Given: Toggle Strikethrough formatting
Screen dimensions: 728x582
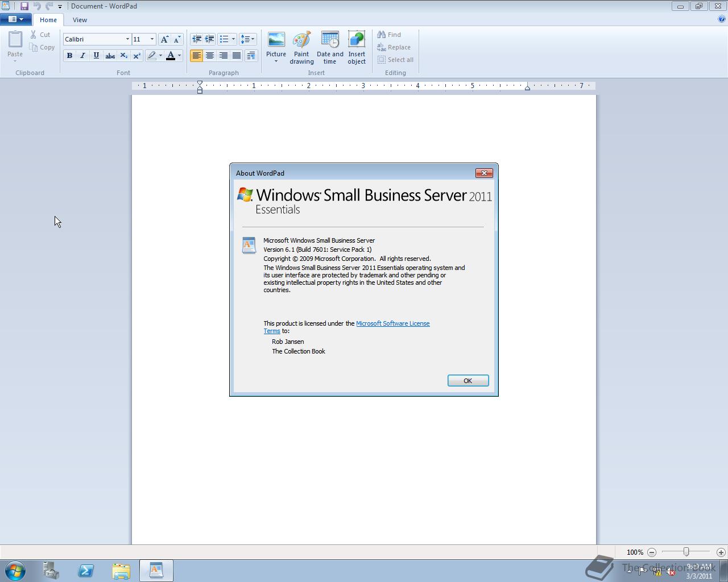Looking at the screenshot, I should [x=110, y=56].
